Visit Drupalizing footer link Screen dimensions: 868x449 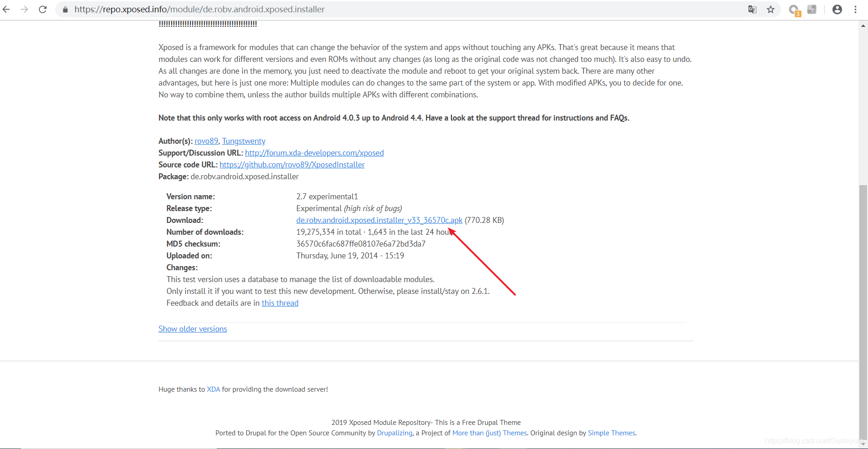(395, 433)
